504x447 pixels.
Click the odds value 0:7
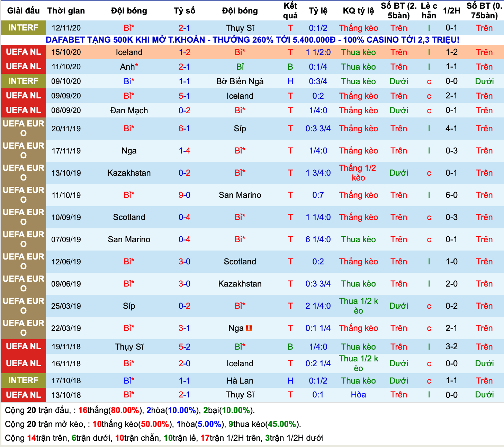click(x=318, y=195)
